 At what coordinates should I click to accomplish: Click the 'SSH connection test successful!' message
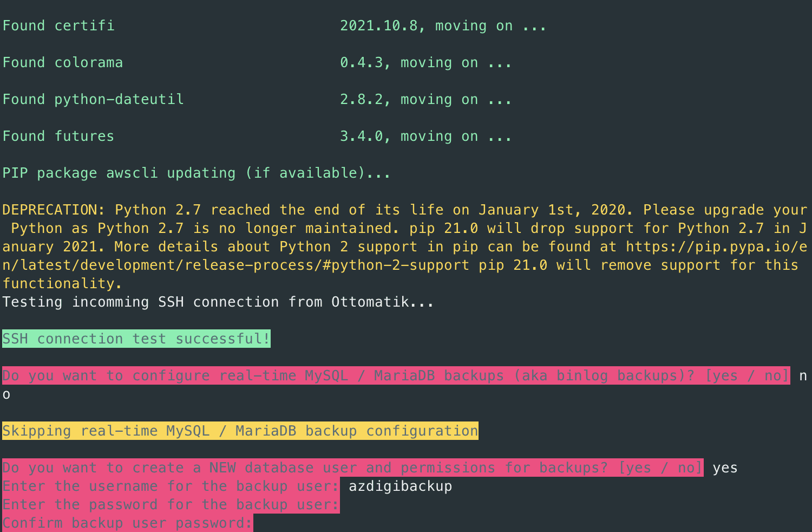pyautogui.click(x=136, y=339)
